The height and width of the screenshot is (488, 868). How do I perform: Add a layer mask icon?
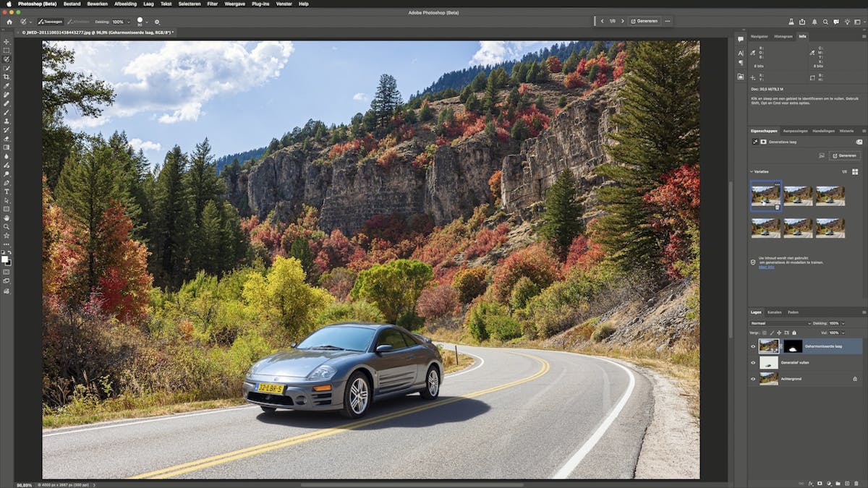820,482
